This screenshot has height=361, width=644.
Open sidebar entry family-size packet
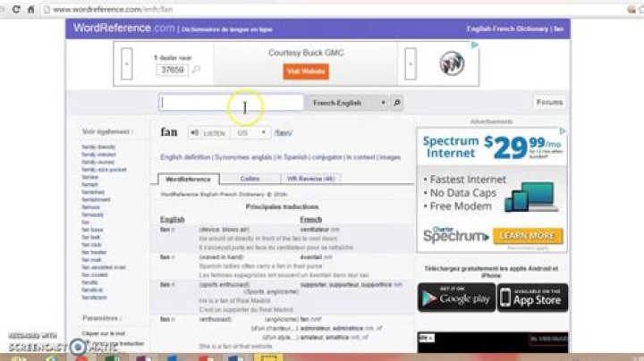(x=104, y=170)
